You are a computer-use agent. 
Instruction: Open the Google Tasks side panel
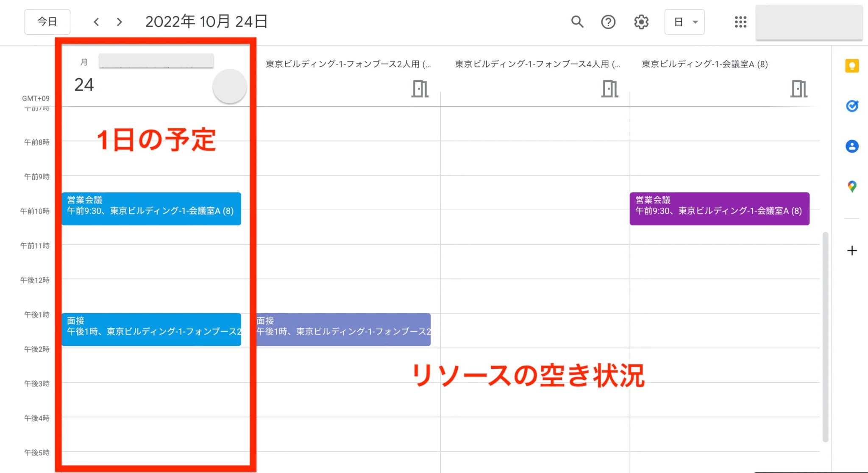click(x=852, y=106)
